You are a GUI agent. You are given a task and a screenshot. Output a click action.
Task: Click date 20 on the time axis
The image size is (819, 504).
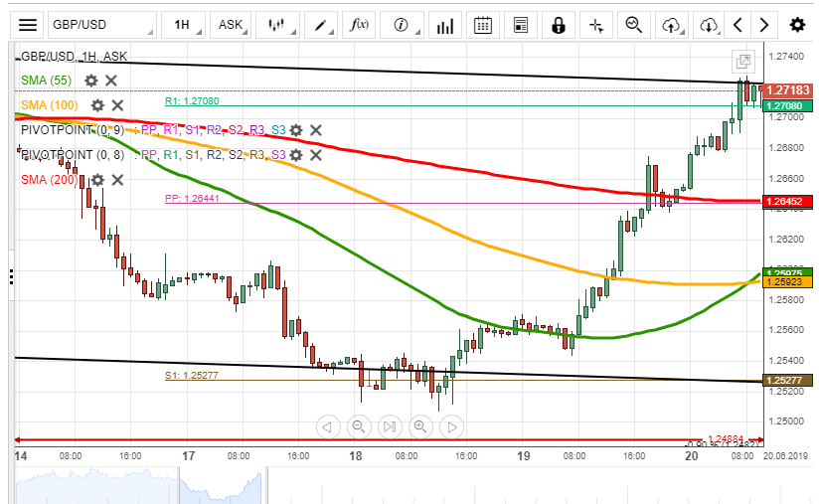coord(691,456)
